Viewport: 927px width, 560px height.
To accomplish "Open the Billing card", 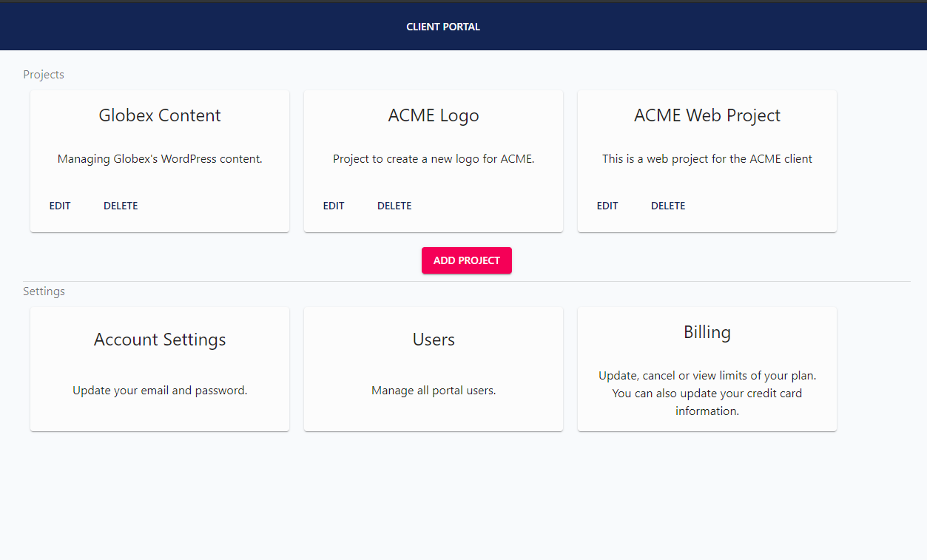I will pyautogui.click(x=707, y=368).
